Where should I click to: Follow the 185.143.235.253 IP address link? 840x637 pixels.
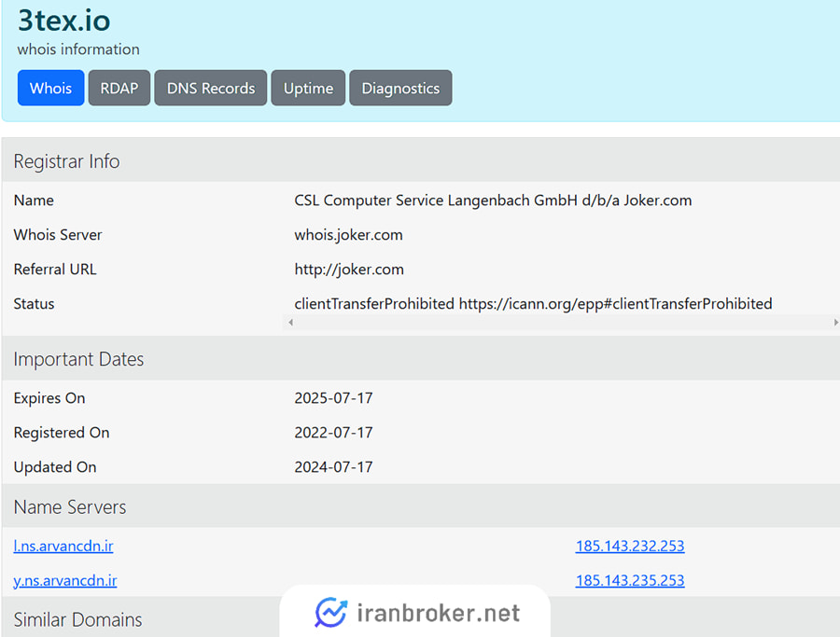630,580
